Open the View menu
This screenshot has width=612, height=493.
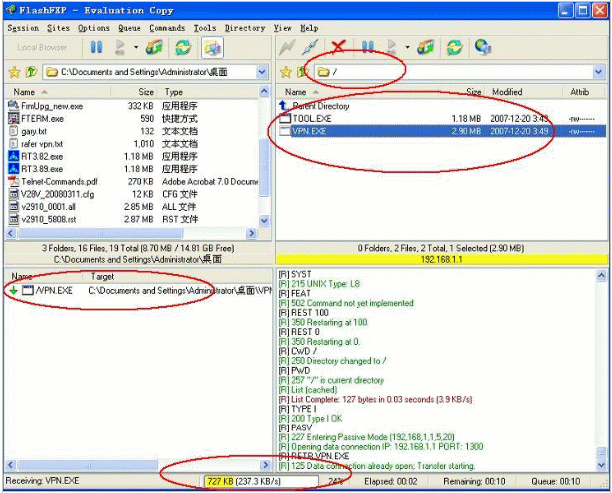tap(282, 28)
